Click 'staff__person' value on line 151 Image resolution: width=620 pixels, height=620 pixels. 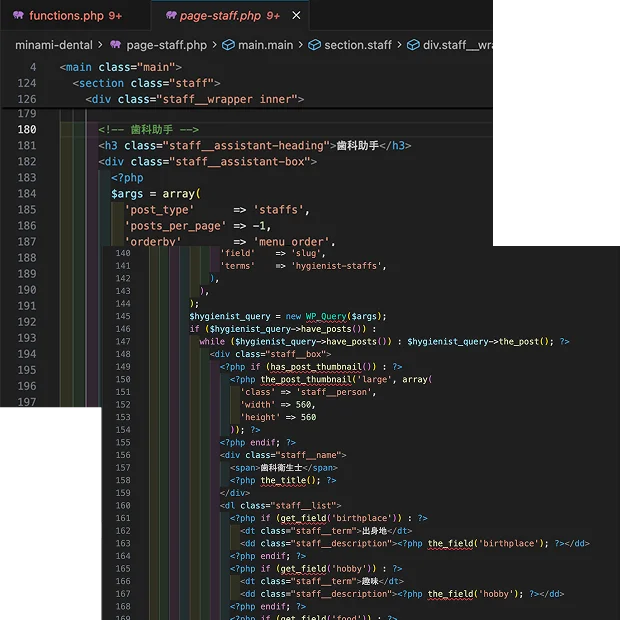(x=334, y=392)
